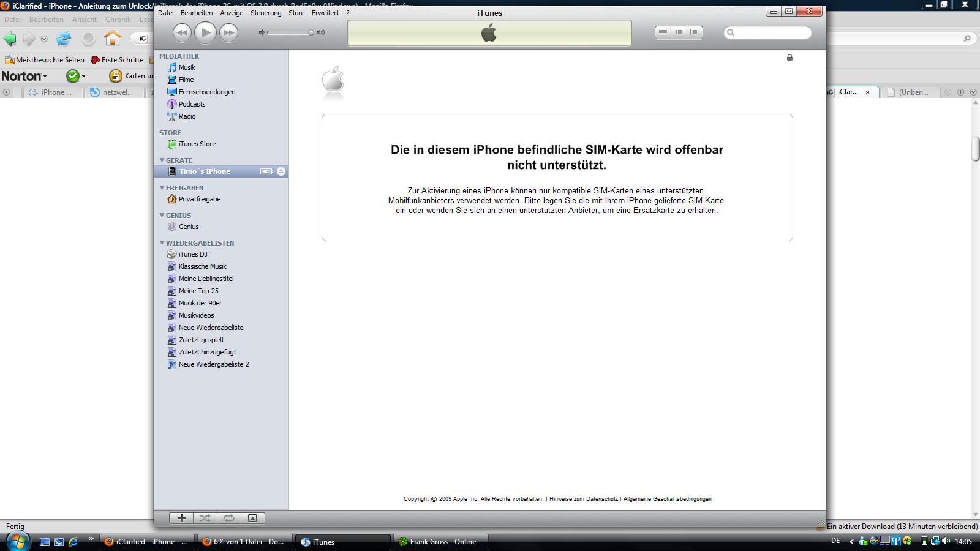
Task: Open Frank Gross - Online taskbar item
Action: (441, 542)
